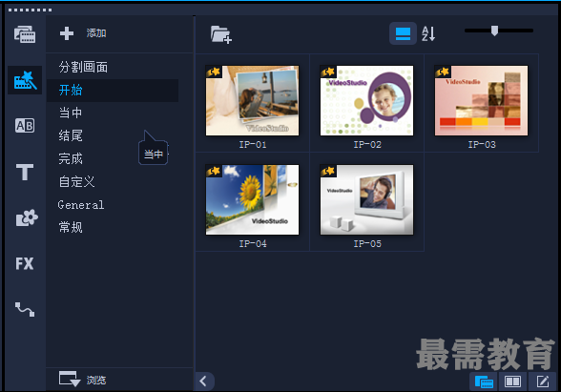Toggle the thumbnail view button
The image size is (561, 392).
[403, 33]
